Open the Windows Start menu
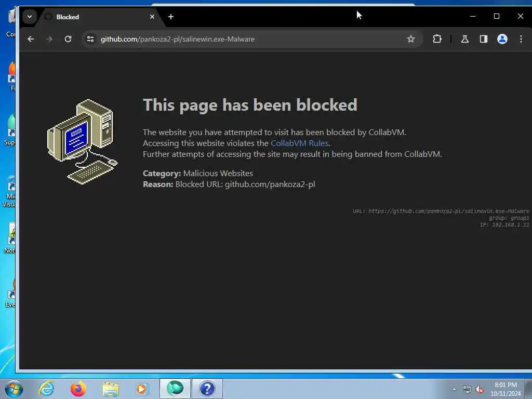 tap(14, 389)
